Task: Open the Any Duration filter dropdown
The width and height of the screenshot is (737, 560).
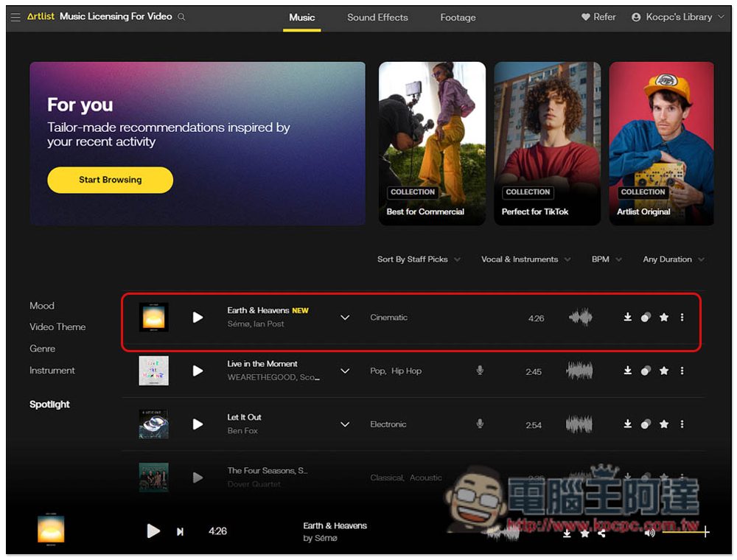Action: click(x=673, y=259)
